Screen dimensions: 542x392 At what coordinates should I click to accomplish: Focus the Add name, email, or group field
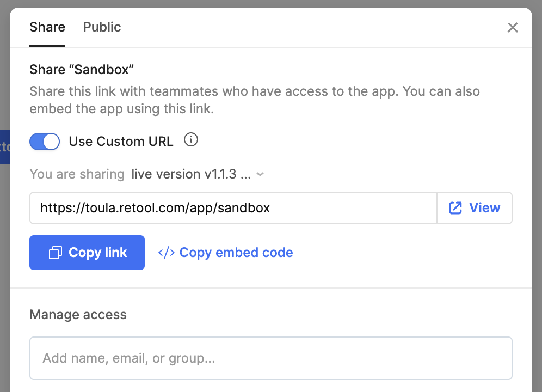point(270,358)
